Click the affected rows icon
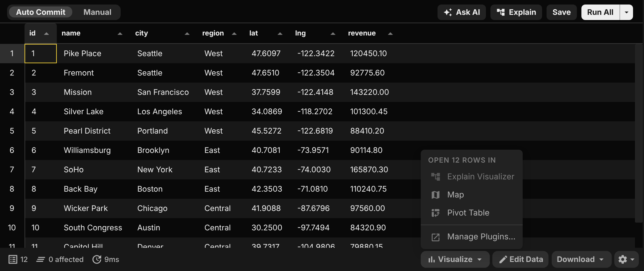The height and width of the screenshot is (271, 644). click(41, 259)
